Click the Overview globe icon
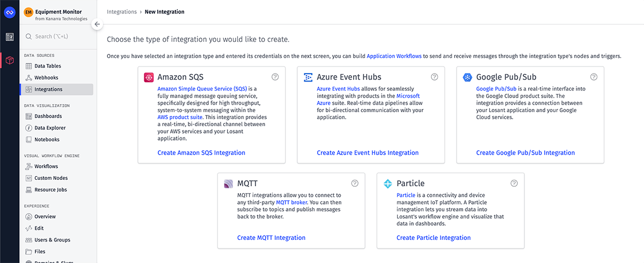Viewport: 644px width, 263px height. click(29, 216)
